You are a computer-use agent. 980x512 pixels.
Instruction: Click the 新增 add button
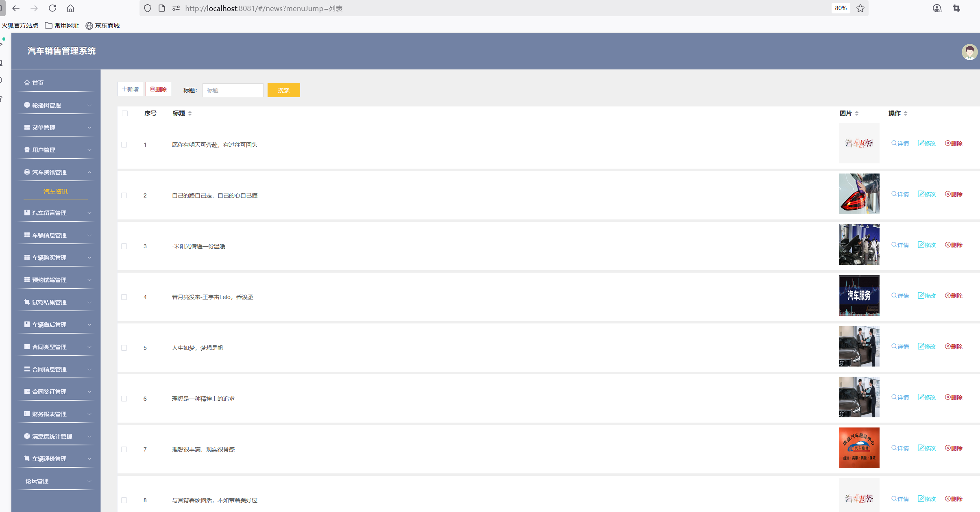[x=130, y=89]
